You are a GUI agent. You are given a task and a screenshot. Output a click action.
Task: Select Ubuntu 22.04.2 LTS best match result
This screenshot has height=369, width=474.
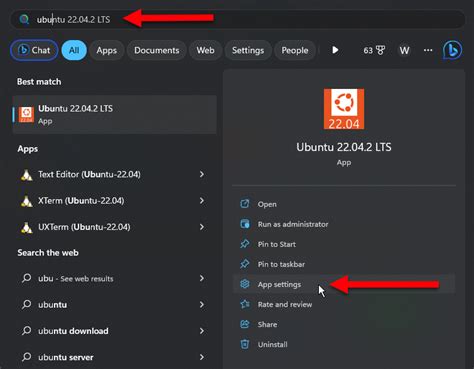pos(115,114)
